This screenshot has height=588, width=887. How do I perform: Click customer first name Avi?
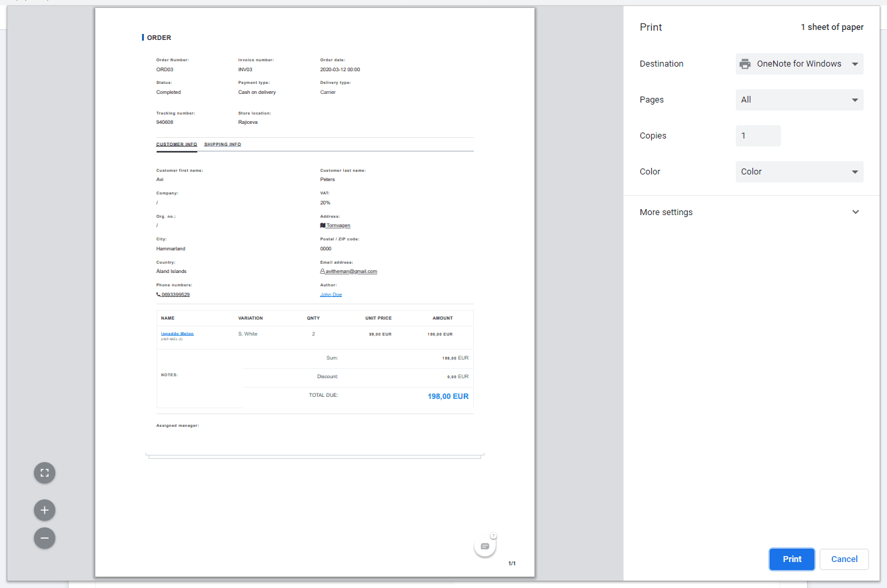[x=160, y=180]
